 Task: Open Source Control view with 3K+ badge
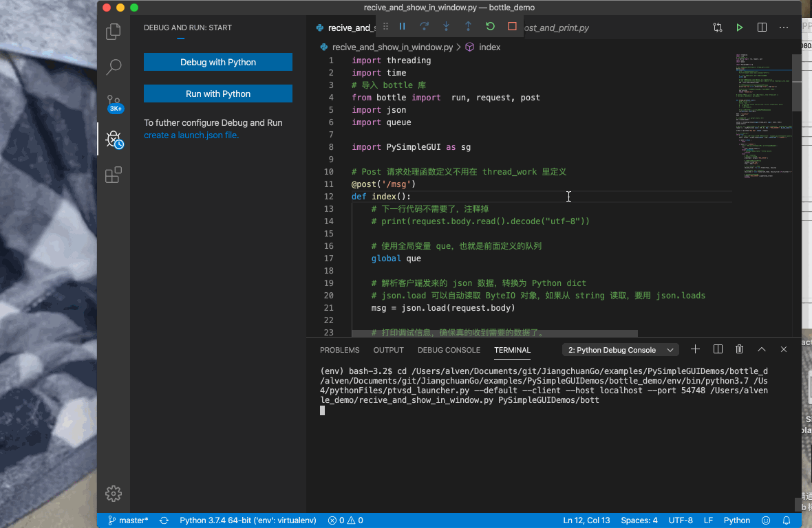(x=114, y=103)
